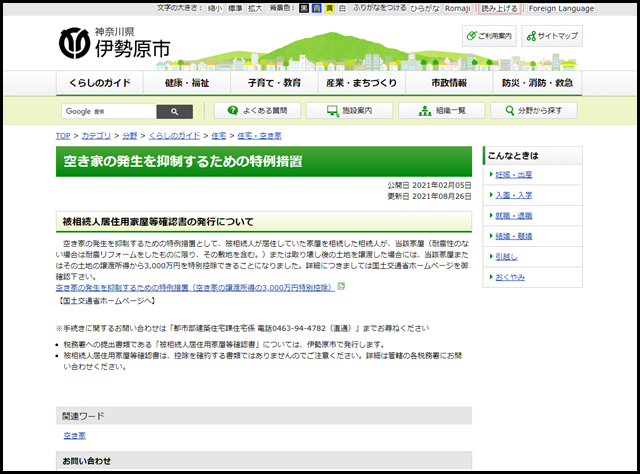This screenshot has width=640, height=474.
Task: Click the green arrow beside おくやみ
Action: click(x=491, y=277)
